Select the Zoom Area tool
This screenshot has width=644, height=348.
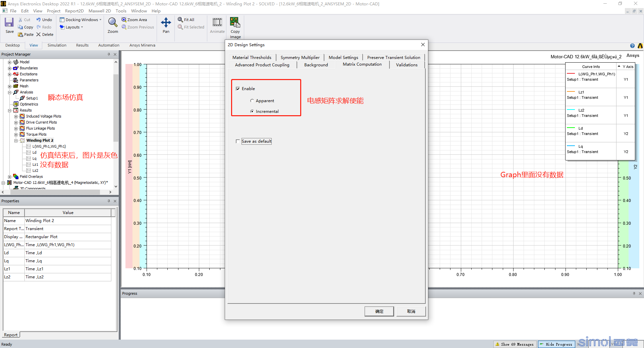pos(134,20)
